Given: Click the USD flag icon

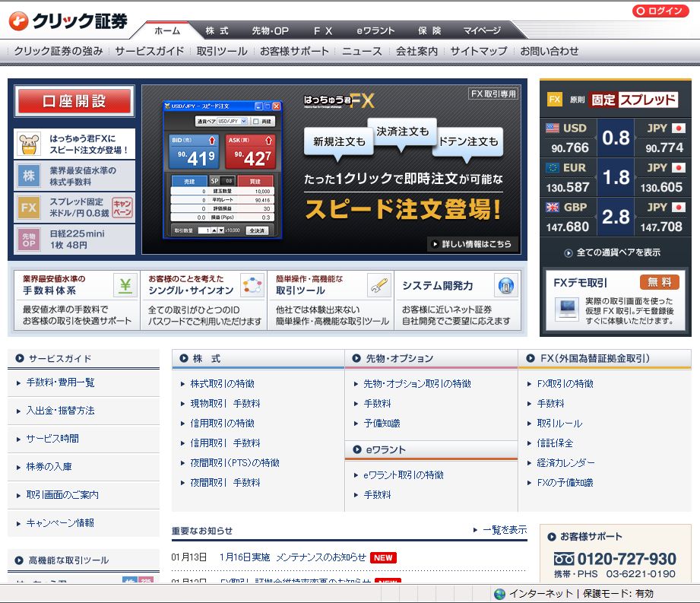Looking at the screenshot, I should [x=553, y=129].
